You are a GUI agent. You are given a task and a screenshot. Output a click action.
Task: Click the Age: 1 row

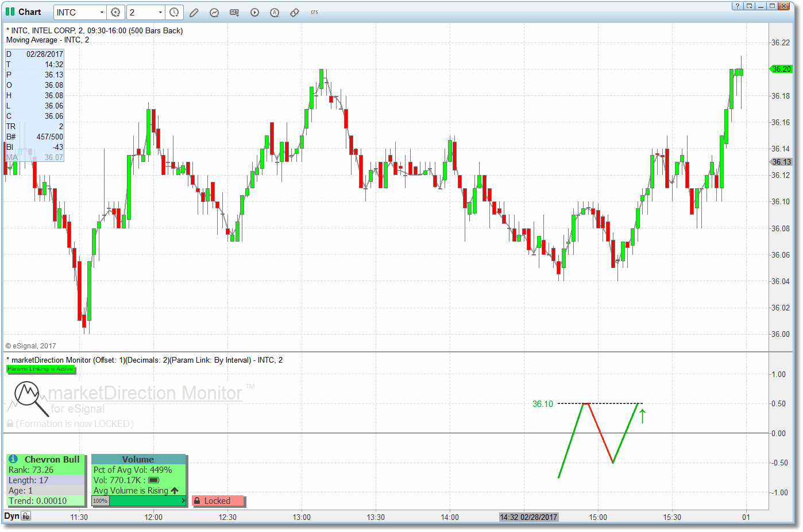pyautogui.click(x=46, y=490)
